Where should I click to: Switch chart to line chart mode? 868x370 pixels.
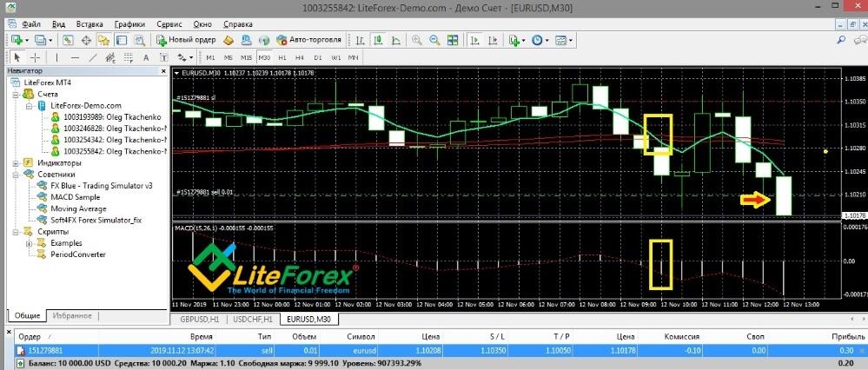[396, 40]
